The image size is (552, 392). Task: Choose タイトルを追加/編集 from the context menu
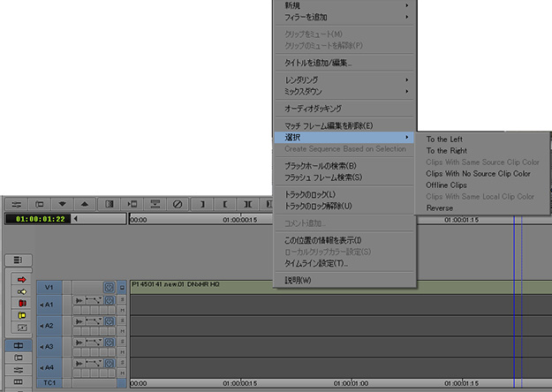(x=344, y=63)
